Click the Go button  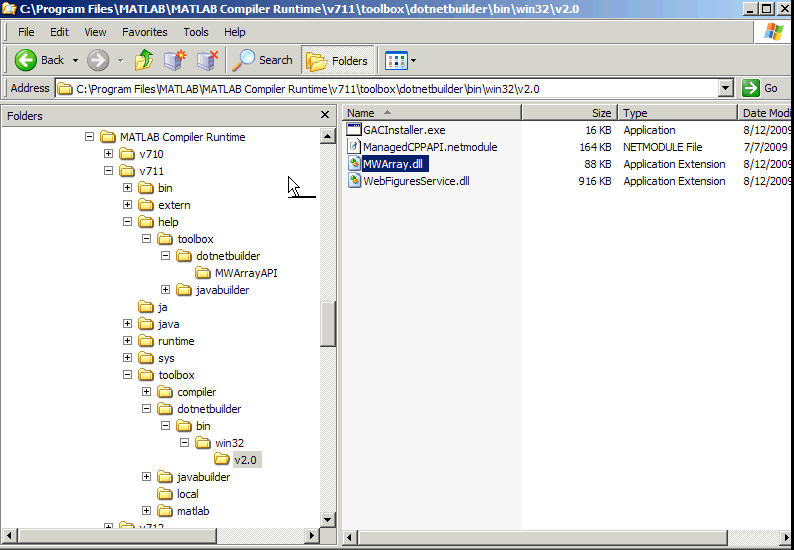coord(760,88)
